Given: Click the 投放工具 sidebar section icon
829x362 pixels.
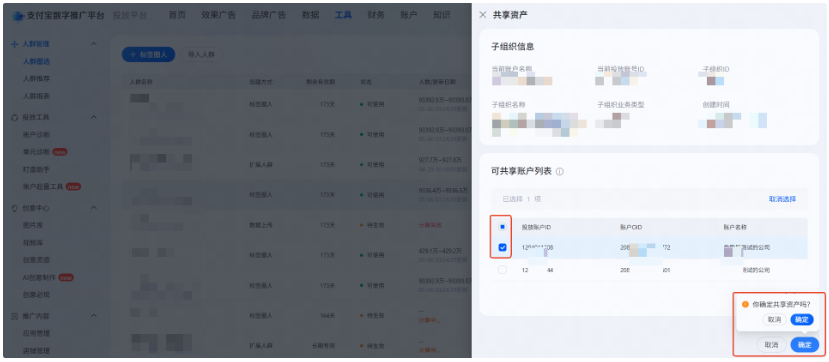Looking at the screenshot, I should [14, 117].
